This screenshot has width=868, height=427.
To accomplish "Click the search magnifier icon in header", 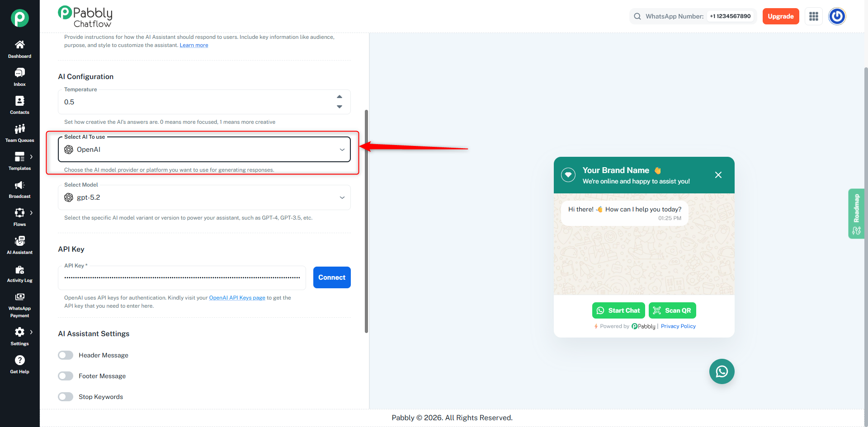I will coord(637,16).
